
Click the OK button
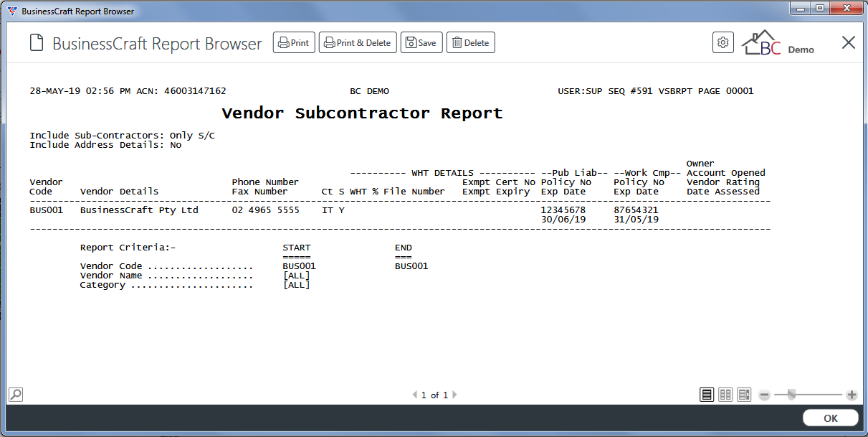point(830,418)
